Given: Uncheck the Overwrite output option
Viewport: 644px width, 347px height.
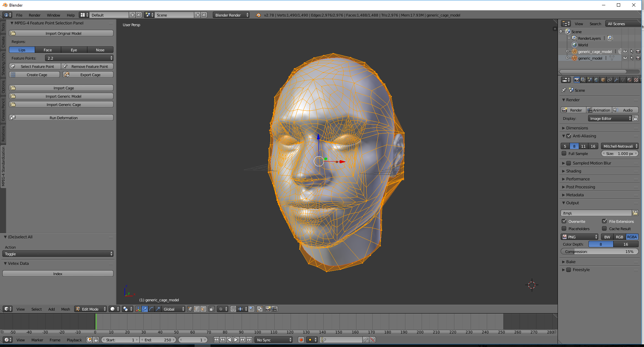Looking at the screenshot, I should point(564,222).
